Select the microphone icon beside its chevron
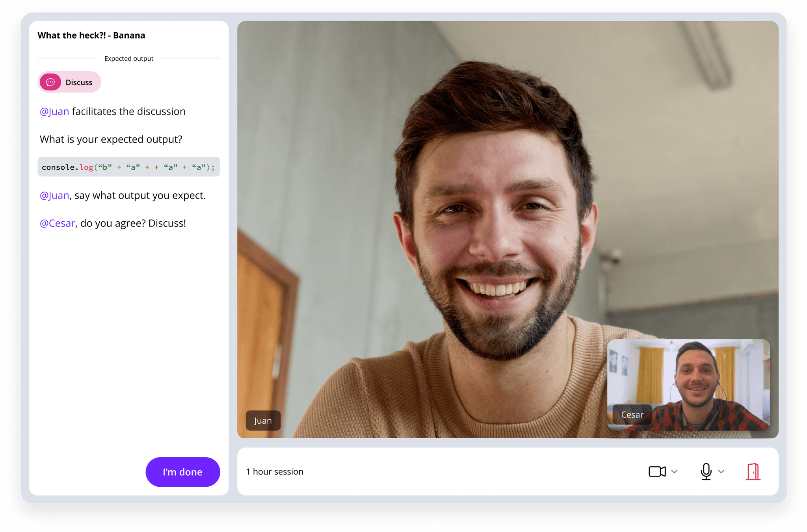 pyautogui.click(x=705, y=471)
